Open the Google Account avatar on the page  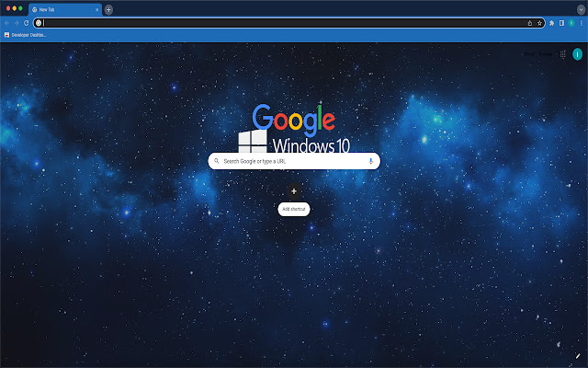(578, 54)
